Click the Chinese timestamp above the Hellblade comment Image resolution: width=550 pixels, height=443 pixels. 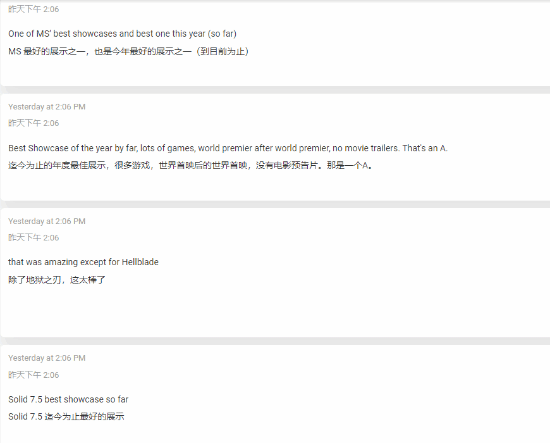34,238
